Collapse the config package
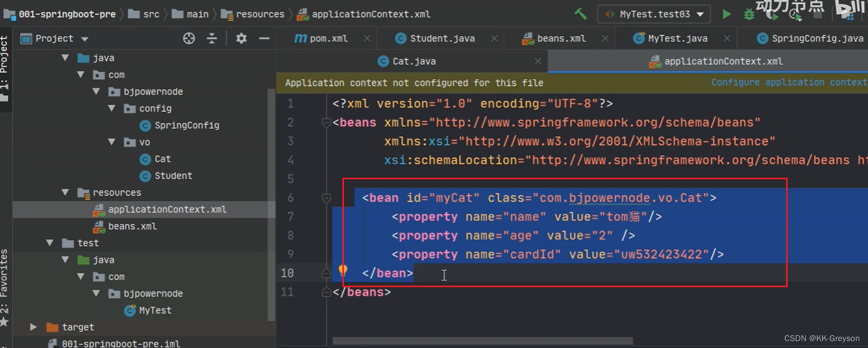This screenshot has height=348, width=868. click(x=112, y=108)
